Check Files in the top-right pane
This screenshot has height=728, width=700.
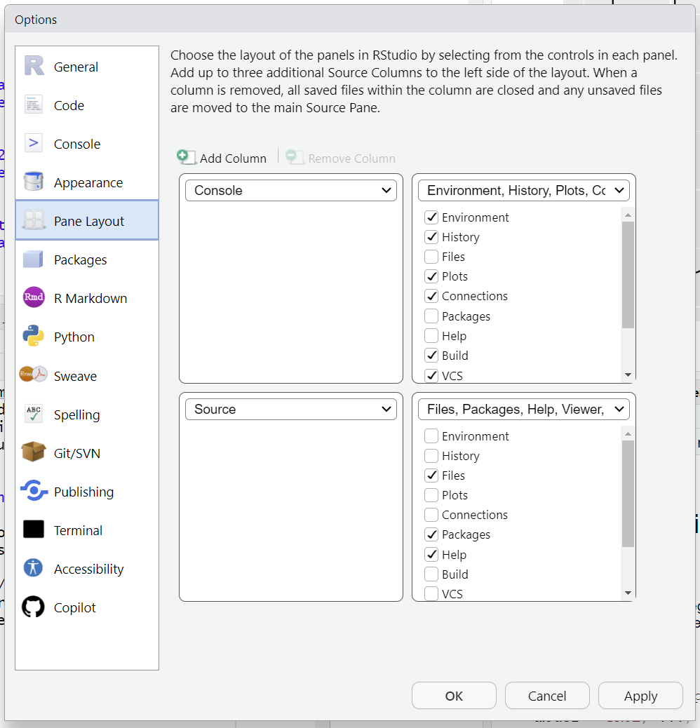tap(431, 256)
